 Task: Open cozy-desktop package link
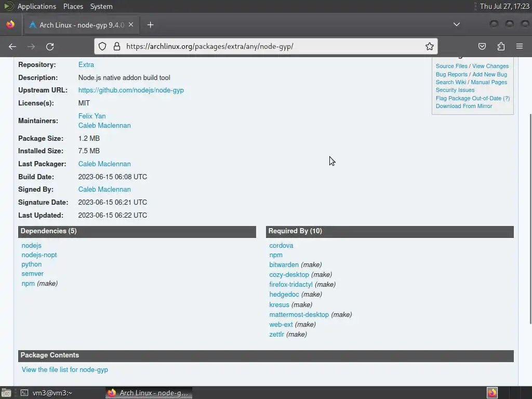pos(289,274)
